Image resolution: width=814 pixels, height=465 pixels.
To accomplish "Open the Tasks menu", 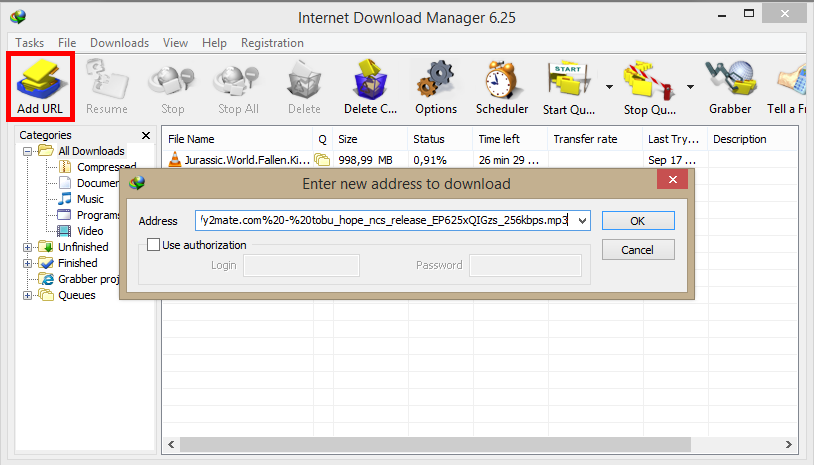I will (x=30, y=43).
